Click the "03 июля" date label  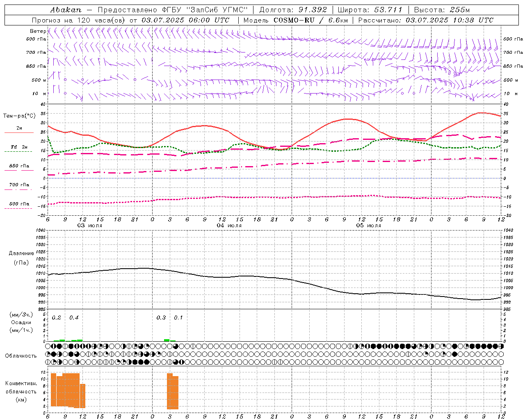(90, 226)
